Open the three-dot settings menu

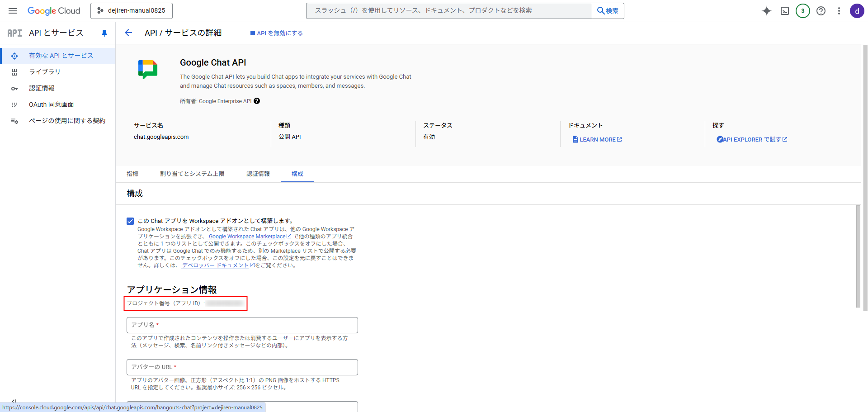[839, 11]
